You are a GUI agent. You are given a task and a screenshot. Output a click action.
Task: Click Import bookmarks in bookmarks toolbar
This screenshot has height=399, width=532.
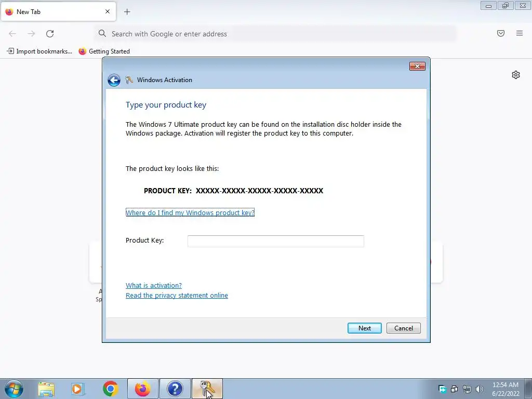[39, 51]
